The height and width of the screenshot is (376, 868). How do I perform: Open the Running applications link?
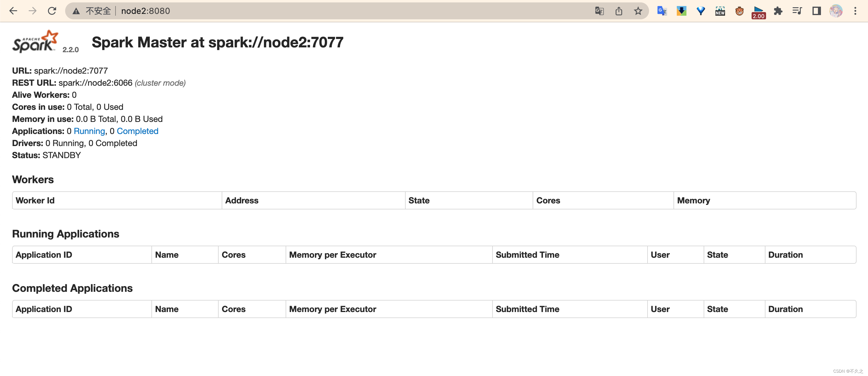pyautogui.click(x=89, y=131)
